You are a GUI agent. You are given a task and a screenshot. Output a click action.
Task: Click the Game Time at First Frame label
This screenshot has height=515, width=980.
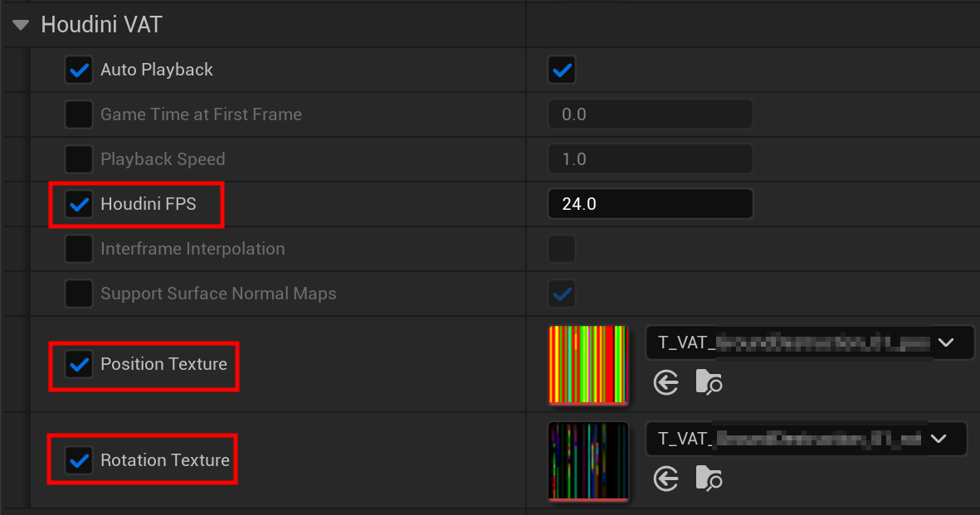pyautogui.click(x=202, y=114)
